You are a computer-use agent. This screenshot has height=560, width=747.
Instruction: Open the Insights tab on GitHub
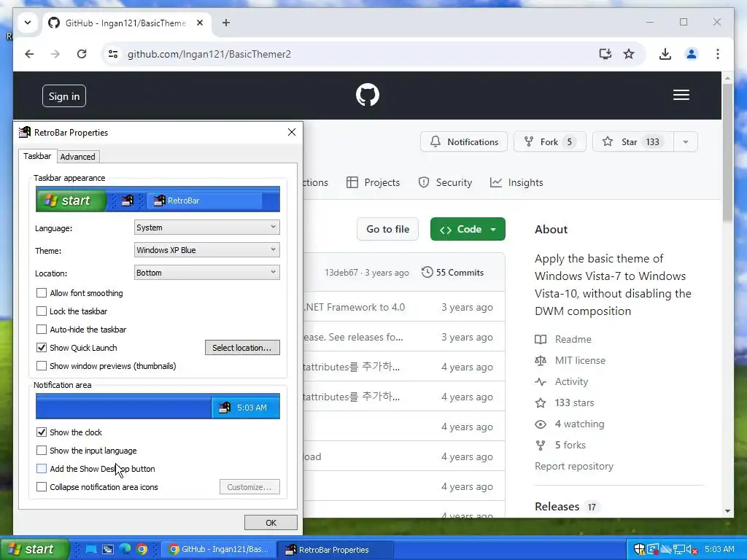coord(516,182)
